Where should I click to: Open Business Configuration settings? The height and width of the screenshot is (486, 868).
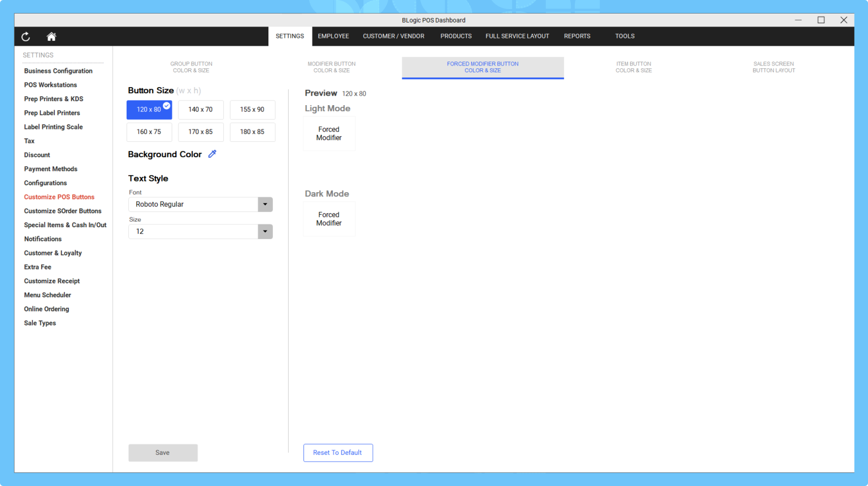click(58, 71)
